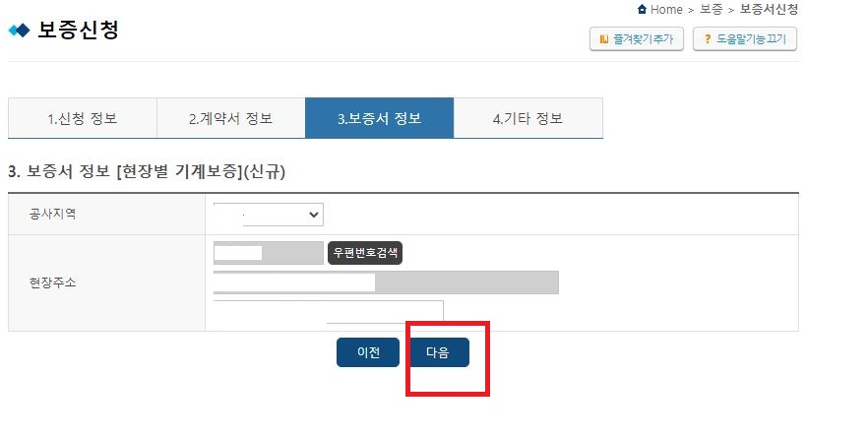Click the detail address field under 현장주소
This screenshot has height=438, width=868.
329,311
